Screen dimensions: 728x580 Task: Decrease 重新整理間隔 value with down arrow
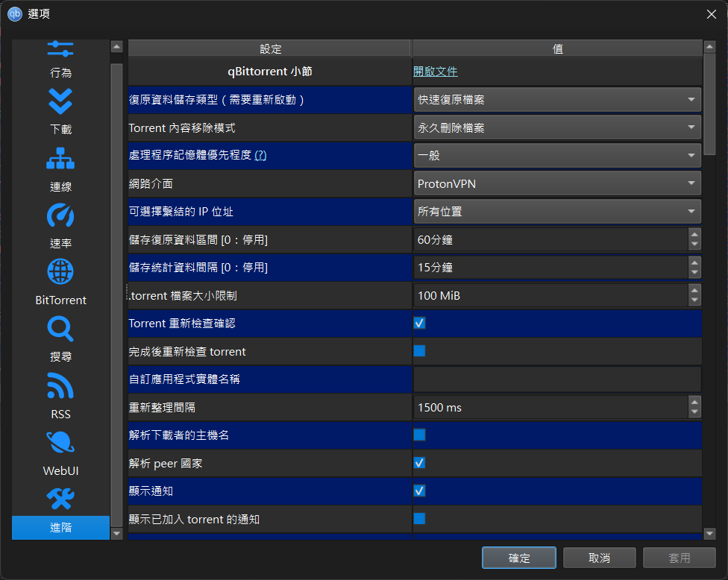[x=694, y=412]
